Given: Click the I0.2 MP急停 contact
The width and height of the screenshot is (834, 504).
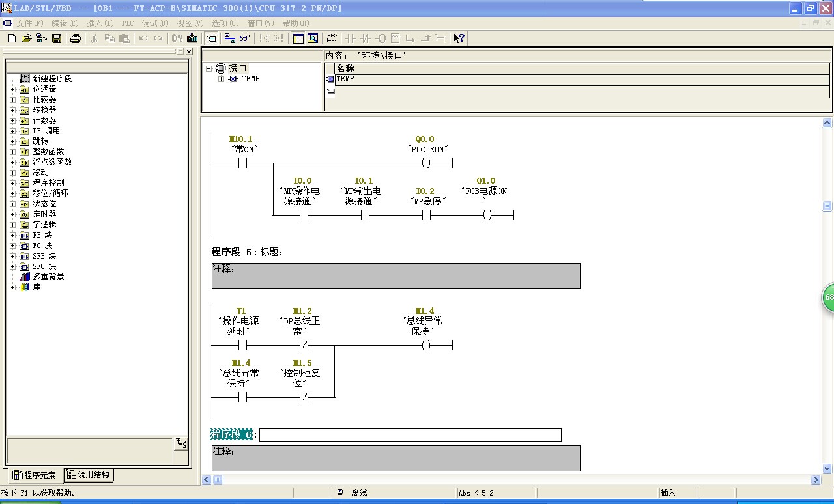Looking at the screenshot, I should [426, 215].
